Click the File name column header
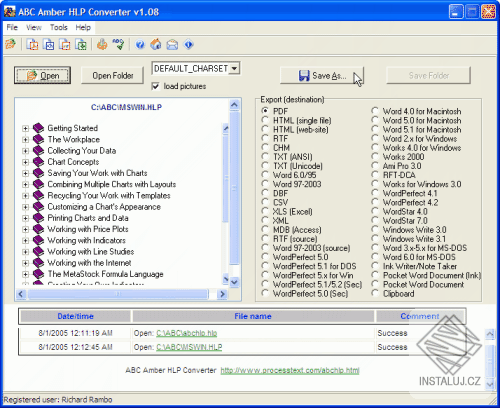The width and height of the screenshot is (500, 408). [x=253, y=316]
